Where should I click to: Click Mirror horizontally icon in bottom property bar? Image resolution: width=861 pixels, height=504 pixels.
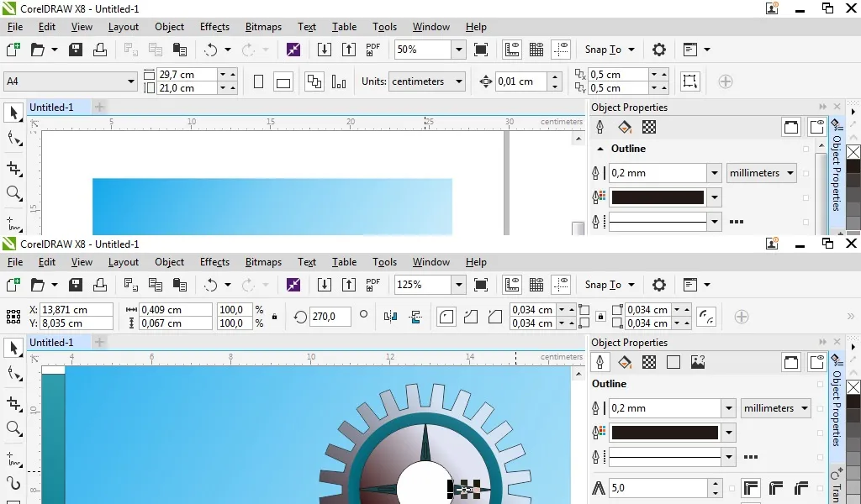[390, 317]
